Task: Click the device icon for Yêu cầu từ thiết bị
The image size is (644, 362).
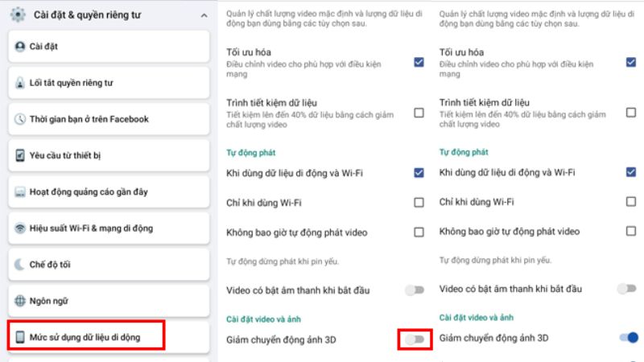Action: [21, 155]
